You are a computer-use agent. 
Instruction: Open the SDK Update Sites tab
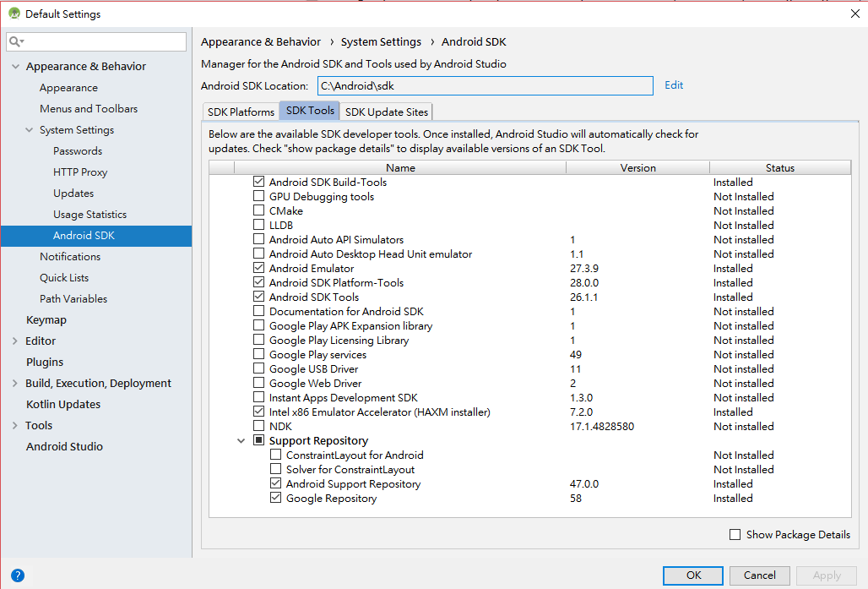[x=387, y=112]
